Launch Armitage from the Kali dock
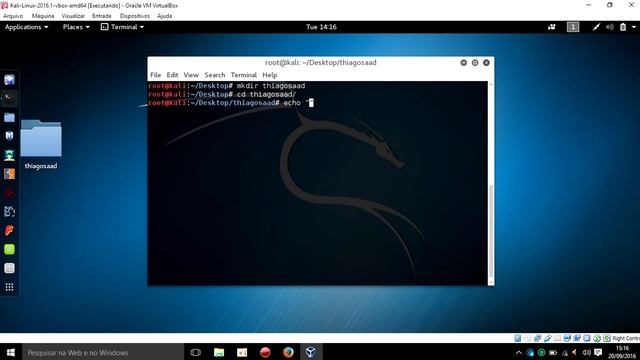Image resolution: width=640 pixels, height=360 pixels. [x=9, y=155]
